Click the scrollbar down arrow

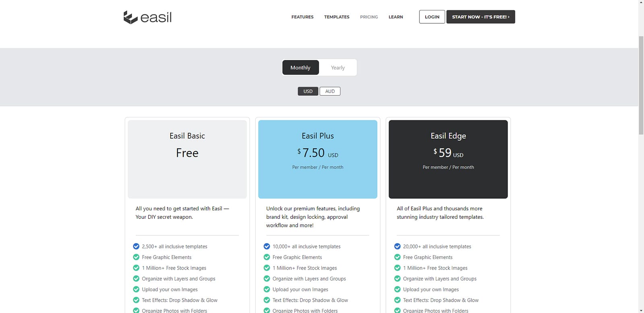pyautogui.click(x=641, y=311)
